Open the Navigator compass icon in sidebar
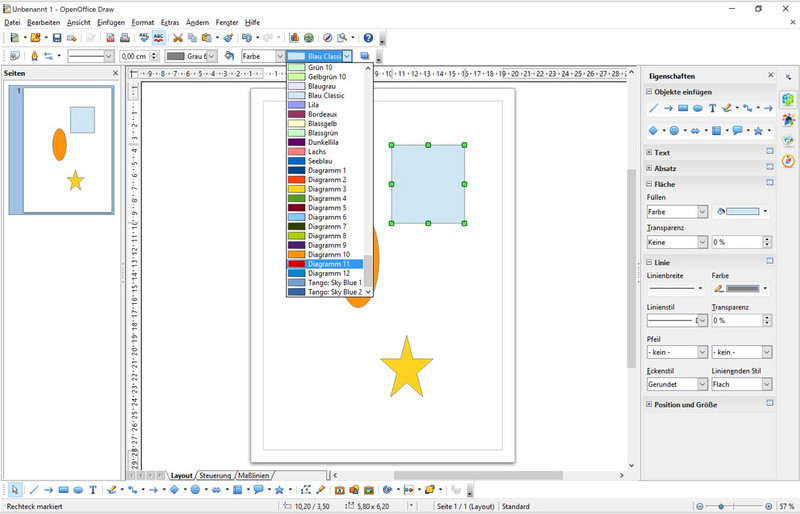800x514 pixels. coord(788,161)
